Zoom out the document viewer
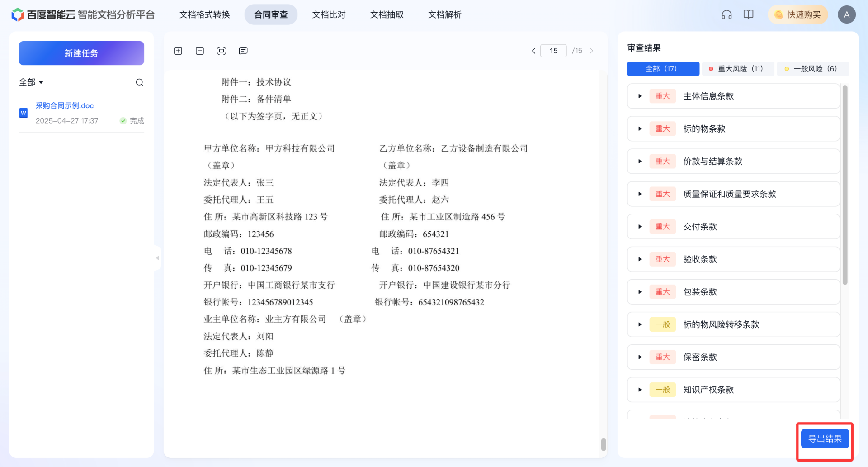The height and width of the screenshot is (467, 868). (x=200, y=51)
